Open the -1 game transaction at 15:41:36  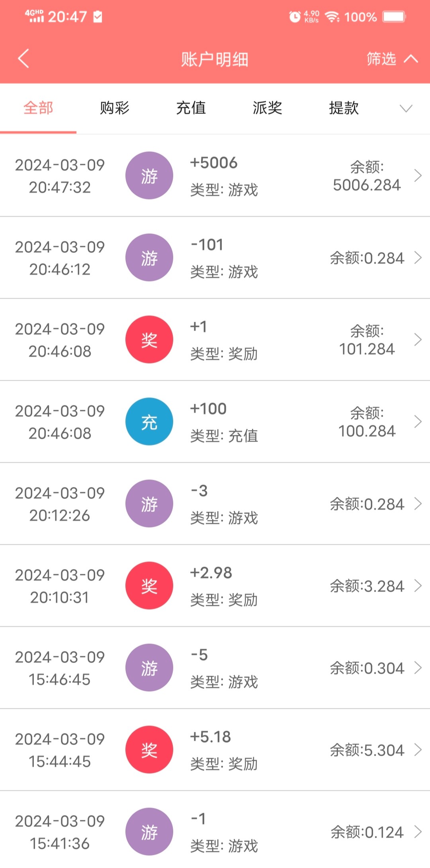223,832
